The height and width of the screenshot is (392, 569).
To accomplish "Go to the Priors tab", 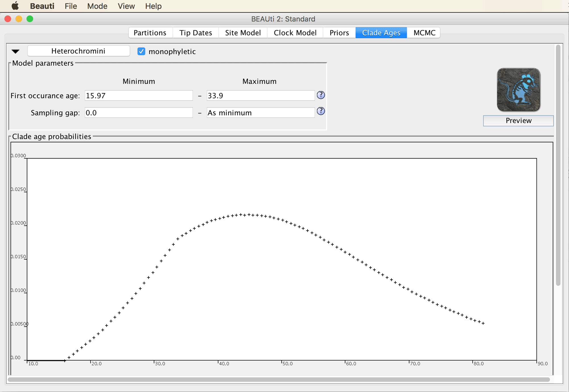I will point(339,33).
